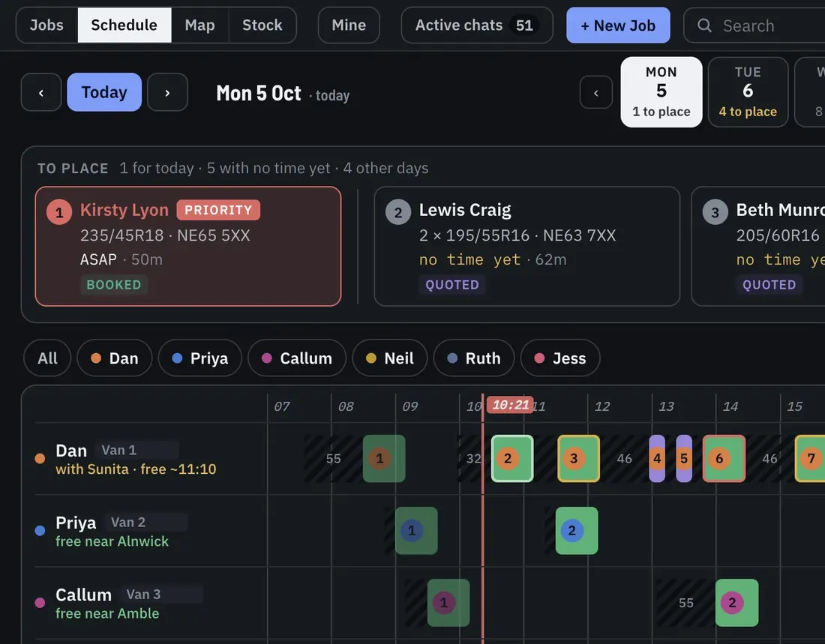Click the search magnifier icon
Screen dimensions: 825x644
tap(704, 25)
